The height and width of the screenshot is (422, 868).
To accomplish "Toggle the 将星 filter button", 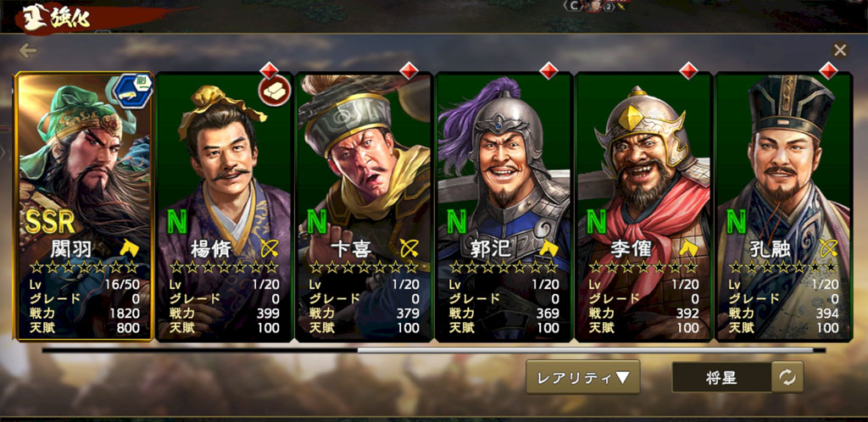I will tap(722, 378).
